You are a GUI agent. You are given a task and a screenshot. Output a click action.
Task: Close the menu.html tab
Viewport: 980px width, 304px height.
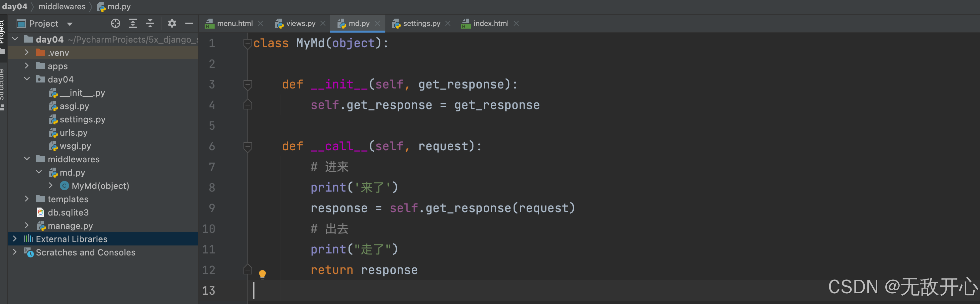coord(260,24)
